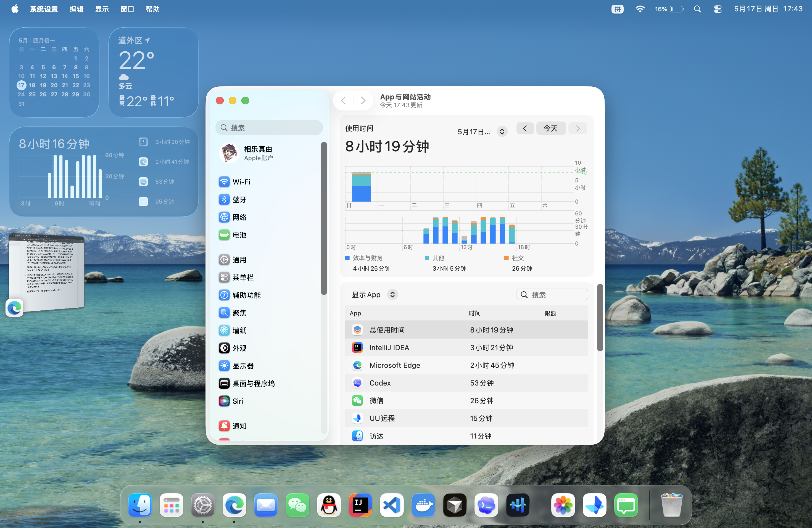Open Docker from the Dock
812x528 pixels.
click(423, 505)
